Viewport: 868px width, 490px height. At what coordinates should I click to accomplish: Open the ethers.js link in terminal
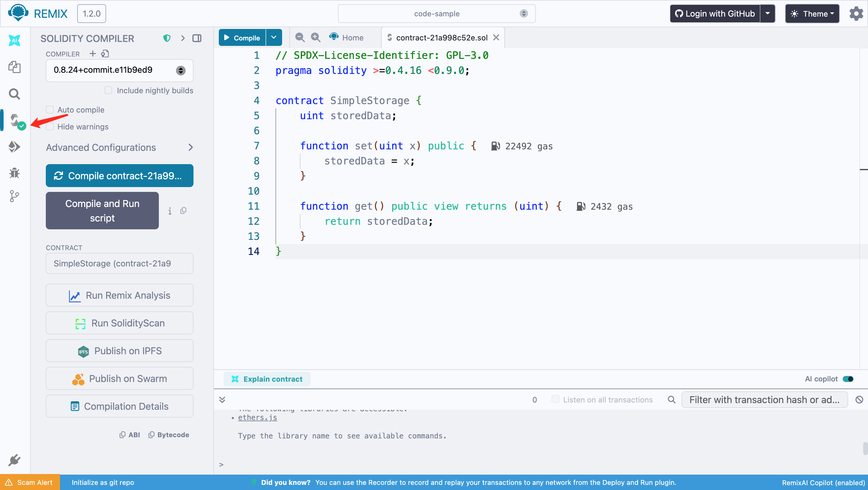(x=257, y=417)
